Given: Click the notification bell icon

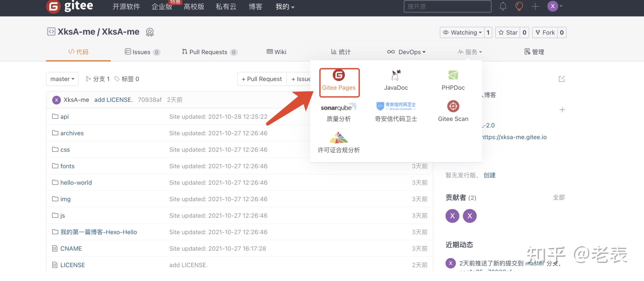Looking at the screenshot, I should (503, 6).
